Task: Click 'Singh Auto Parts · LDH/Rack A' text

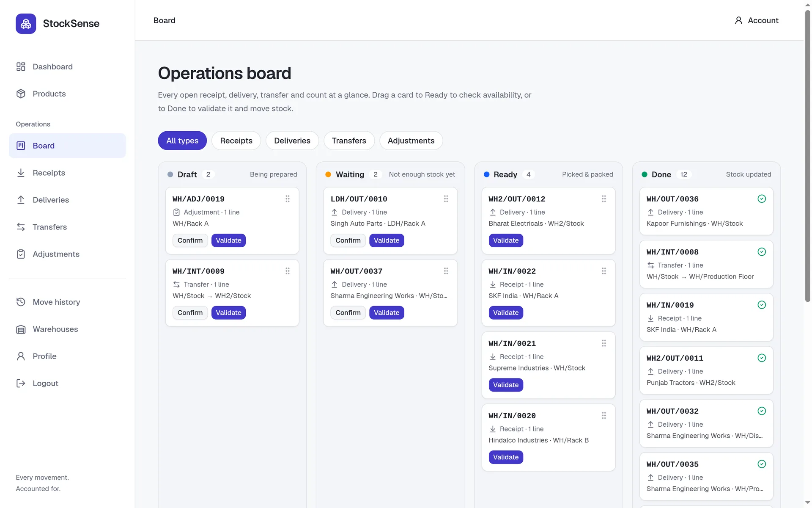Action: [x=378, y=224]
